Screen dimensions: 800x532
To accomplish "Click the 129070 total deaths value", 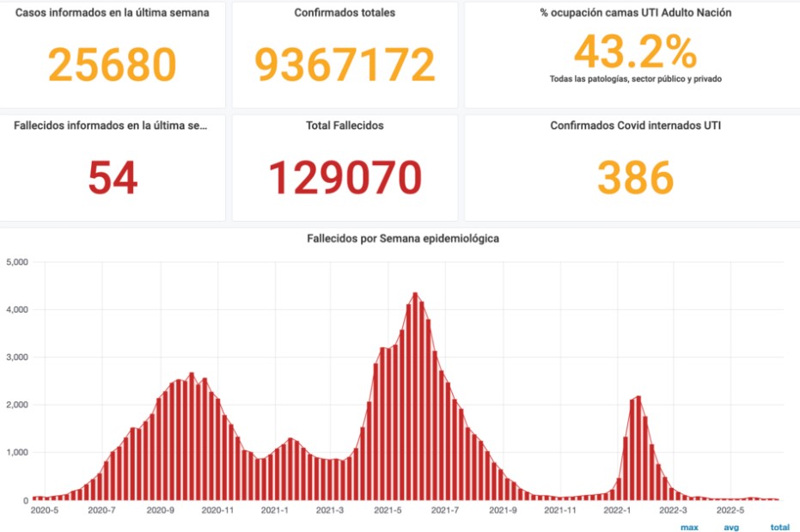I will (345, 178).
